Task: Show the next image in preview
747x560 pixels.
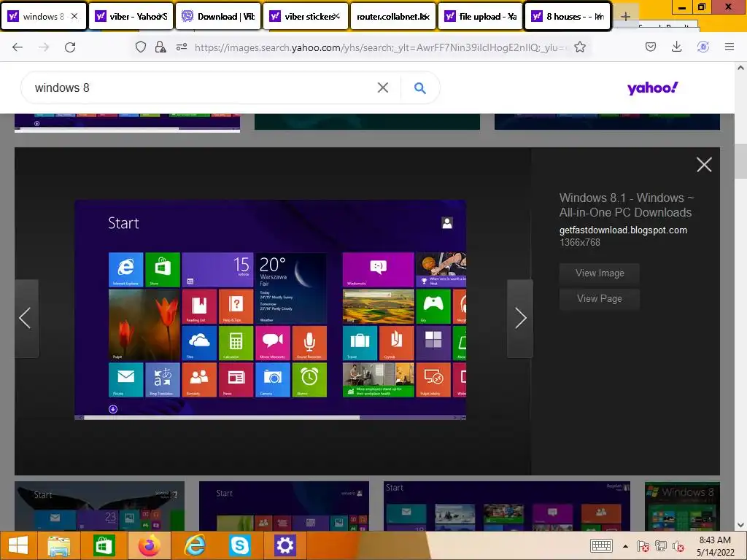Action: click(x=519, y=318)
